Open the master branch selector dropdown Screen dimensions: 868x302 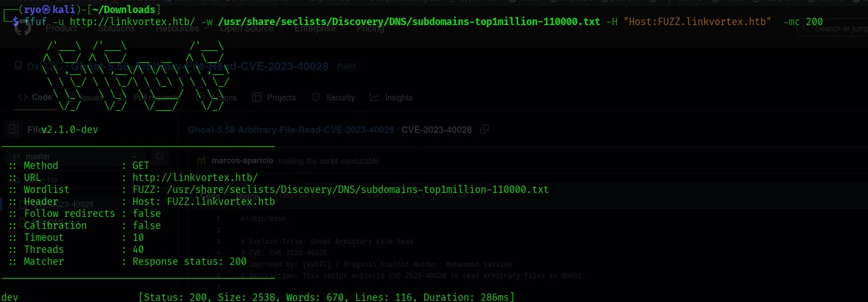[x=75, y=156]
